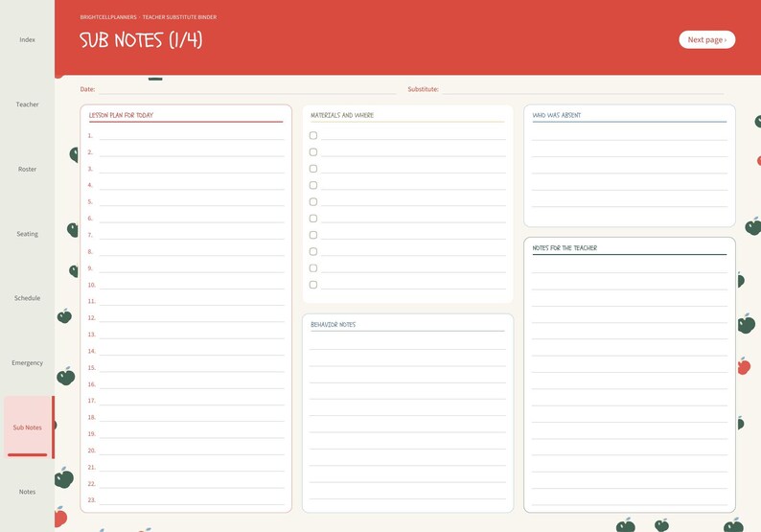Tick the first Materials and Where checkbox
The width and height of the screenshot is (761, 532).
click(x=313, y=135)
